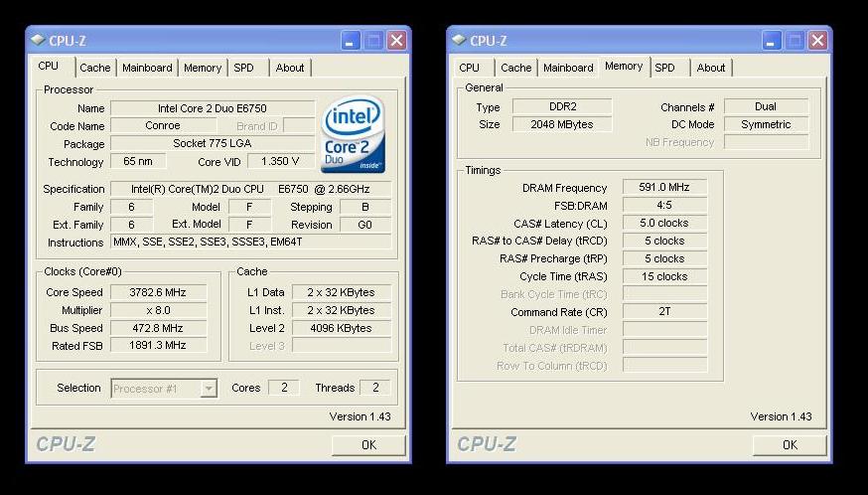Click OK in the left CPU-Z window
The height and width of the screenshot is (495, 868).
(368, 445)
